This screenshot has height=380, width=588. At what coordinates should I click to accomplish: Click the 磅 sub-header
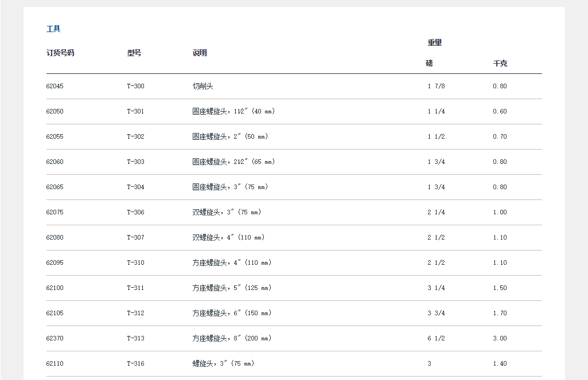pyautogui.click(x=429, y=63)
